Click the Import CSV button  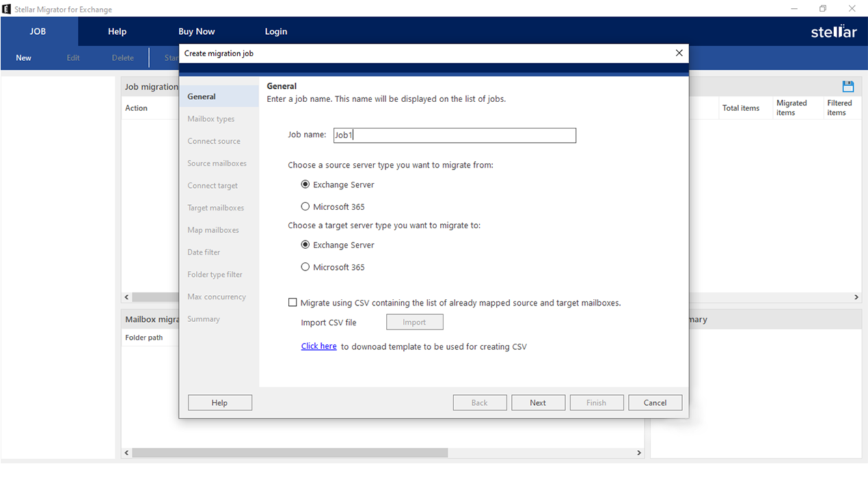coord(414,322)
